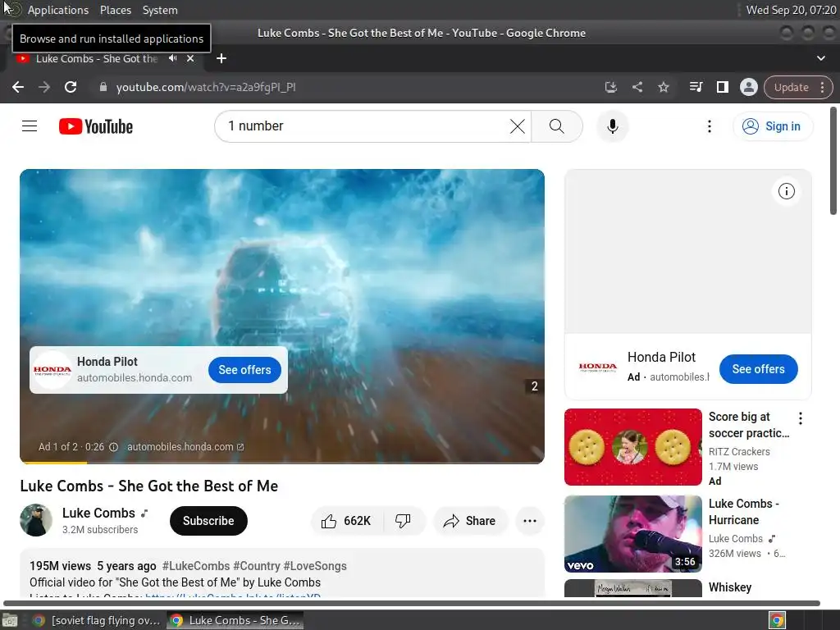Open Luke Combs channel avatar
The width and height of the screenshot is (840, 630).
coord(36,520)
